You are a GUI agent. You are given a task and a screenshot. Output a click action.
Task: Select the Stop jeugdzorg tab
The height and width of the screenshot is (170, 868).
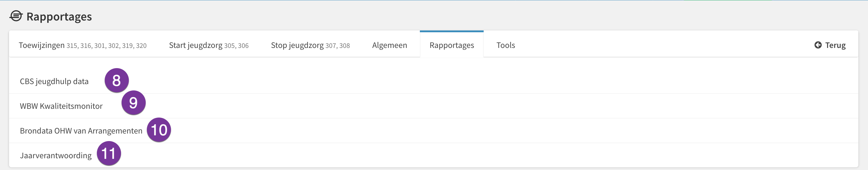(310, 45)
